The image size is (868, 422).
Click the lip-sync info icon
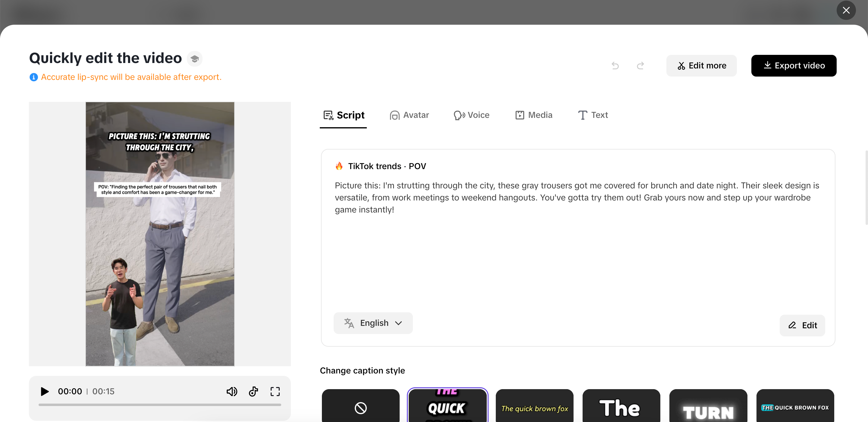[x=33, y=77]
